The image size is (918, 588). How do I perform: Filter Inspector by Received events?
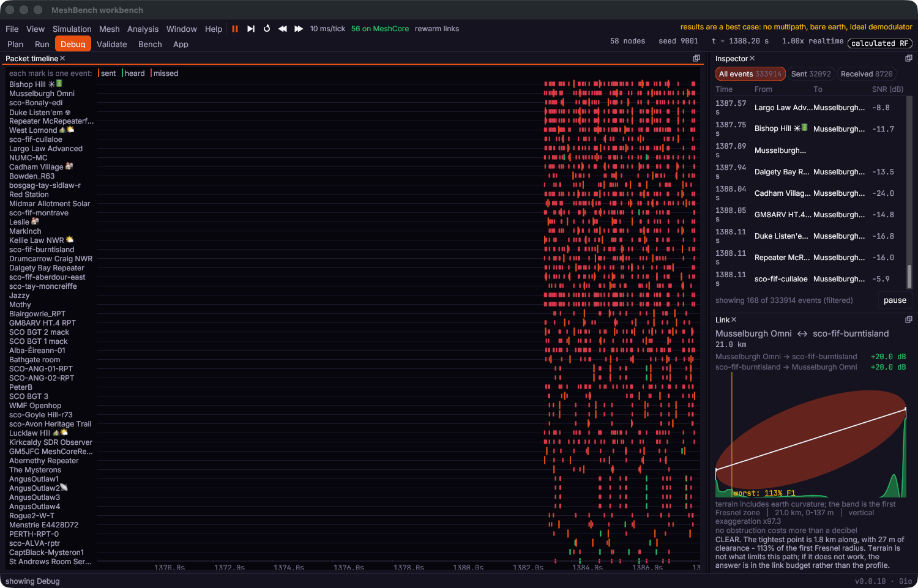point(867,74)
